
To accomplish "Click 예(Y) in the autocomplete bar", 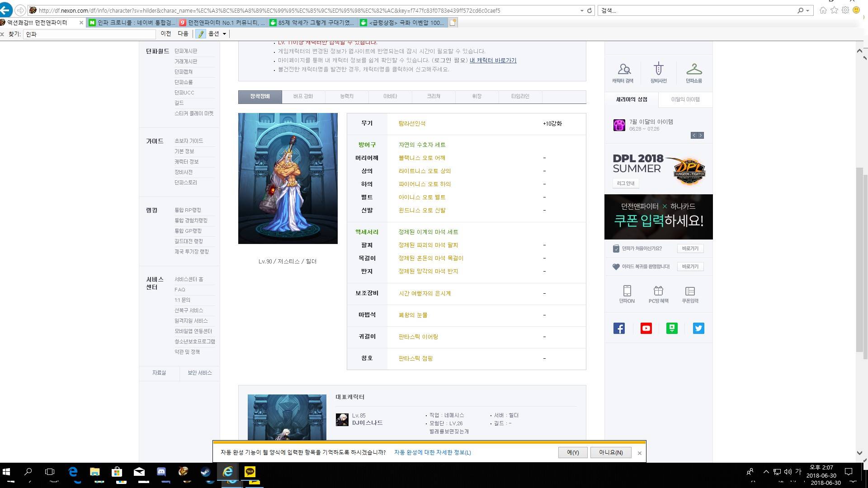I will click(573, 453).
